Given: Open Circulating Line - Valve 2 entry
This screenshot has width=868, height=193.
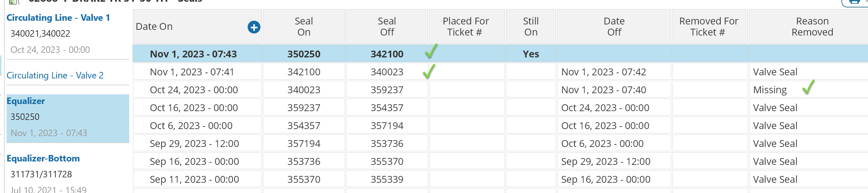Looking at the screenshot, I should point(55,75).
